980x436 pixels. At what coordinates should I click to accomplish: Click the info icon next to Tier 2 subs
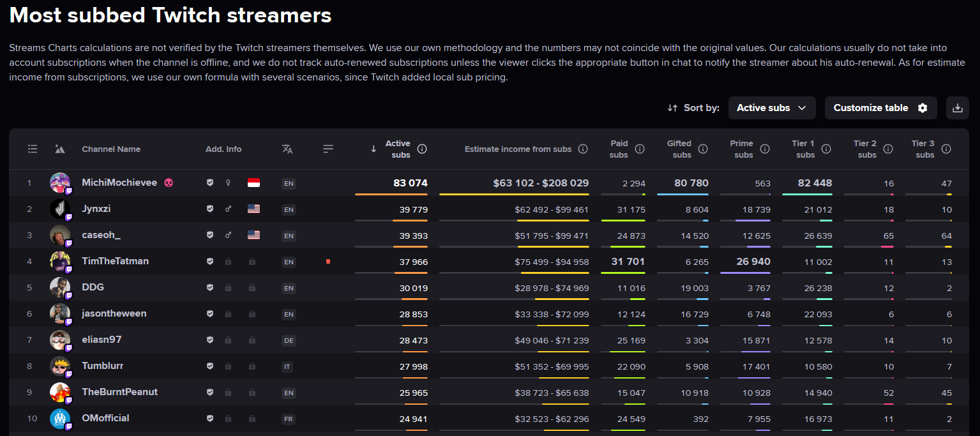(888, 149)
